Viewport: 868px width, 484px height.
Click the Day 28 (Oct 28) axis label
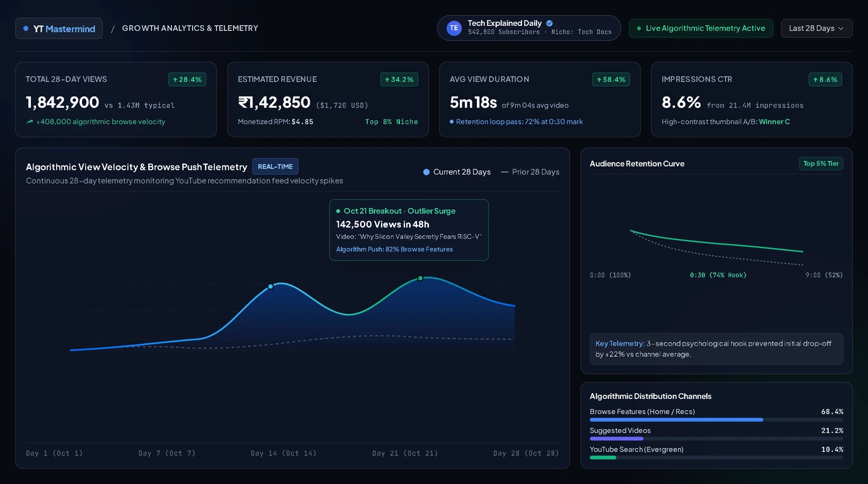(x=526, y=453)
